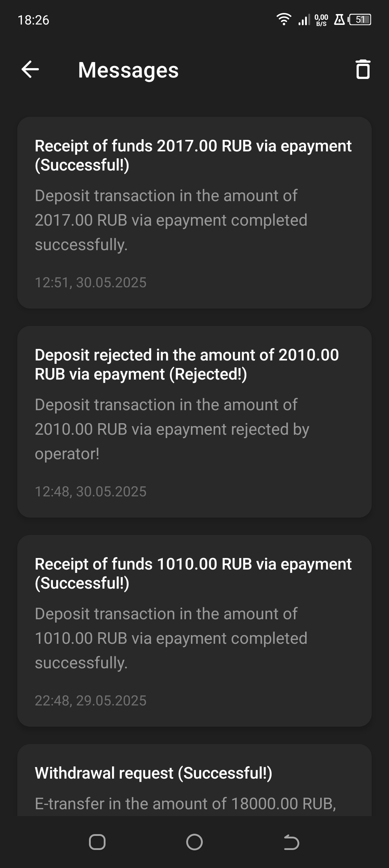This screenshot has width=389, height=868.
Task: Tap the battery level indicator
Action: coord(360,19)
